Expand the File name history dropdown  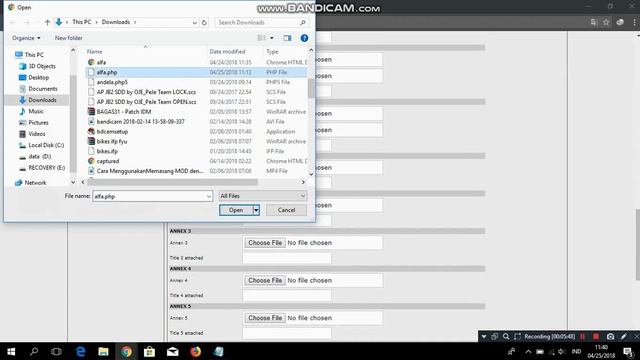click(209, 196)
